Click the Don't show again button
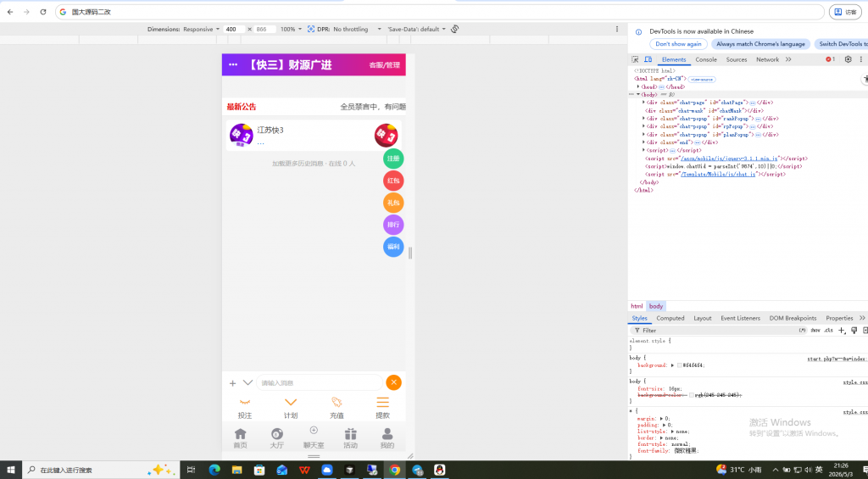868x479 pixels. 678,44
